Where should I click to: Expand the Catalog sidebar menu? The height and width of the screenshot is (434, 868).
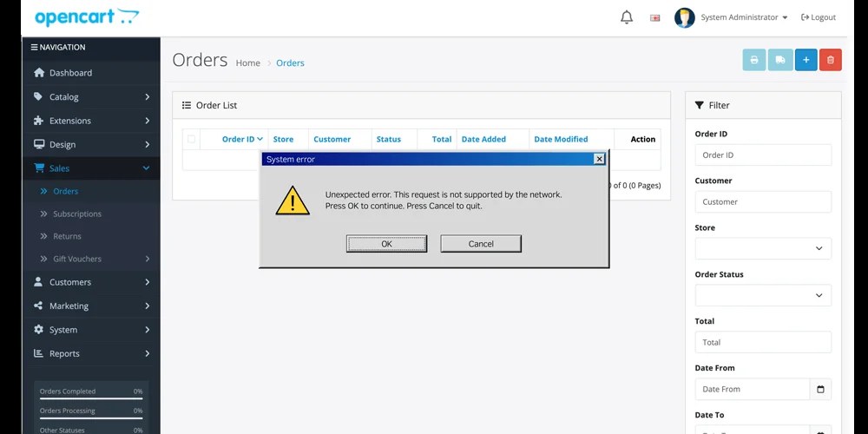(x=91, y=97)
